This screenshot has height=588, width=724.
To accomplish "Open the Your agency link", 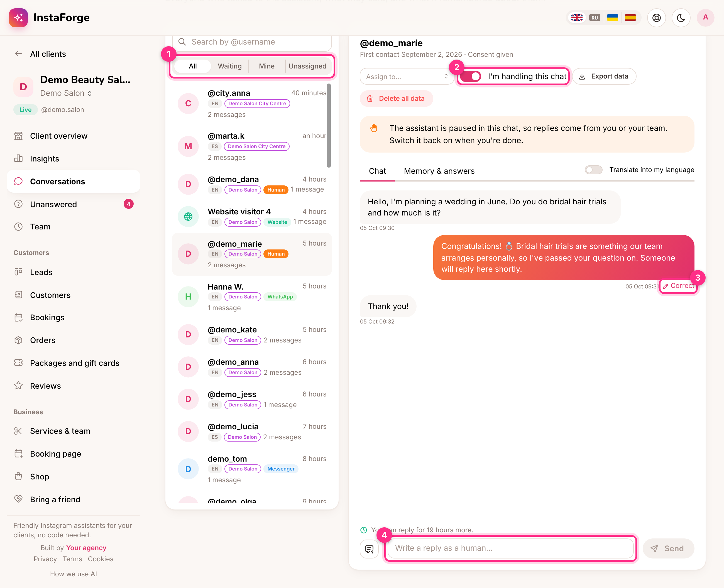I will click(86, 548).
